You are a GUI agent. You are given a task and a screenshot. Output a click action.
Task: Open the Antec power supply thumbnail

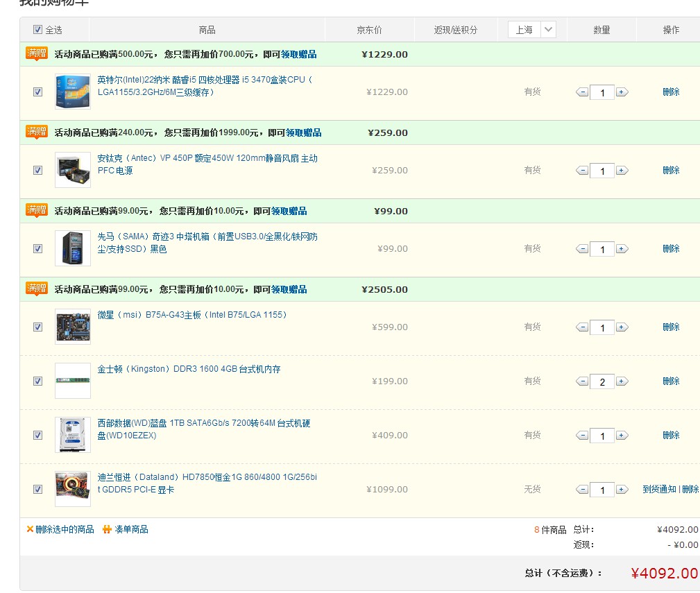pyautogui.click(x=73, y=170)
